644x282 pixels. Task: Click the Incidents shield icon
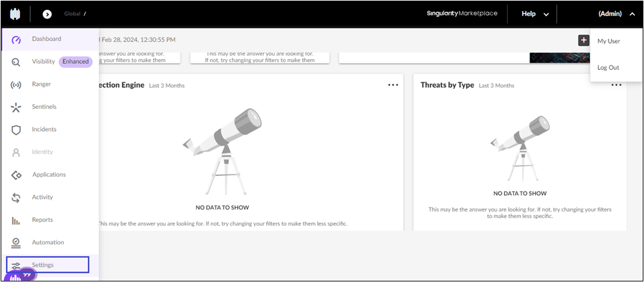(x=16, y=130)
